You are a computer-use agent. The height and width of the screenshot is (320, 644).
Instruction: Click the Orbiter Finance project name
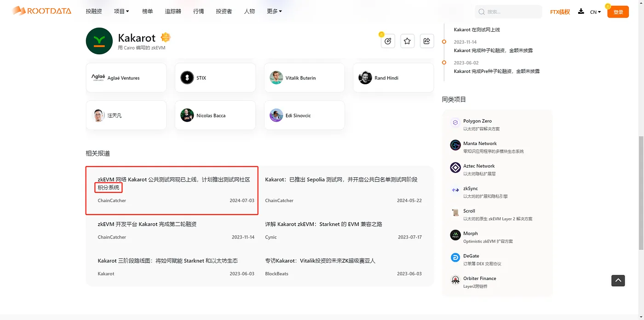(x=479, y=279)
